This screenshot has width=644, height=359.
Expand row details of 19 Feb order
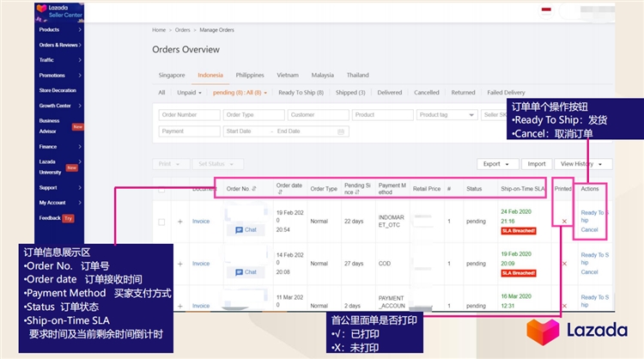[180, 222]
